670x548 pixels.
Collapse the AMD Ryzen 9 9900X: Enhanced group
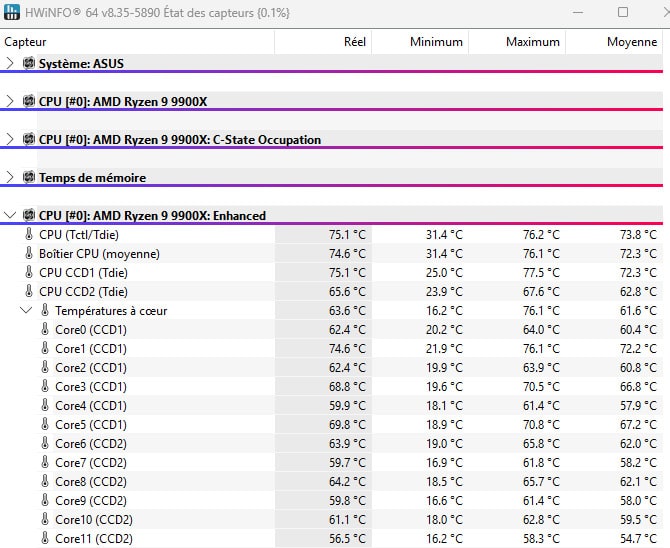click(x=10, y=216)
